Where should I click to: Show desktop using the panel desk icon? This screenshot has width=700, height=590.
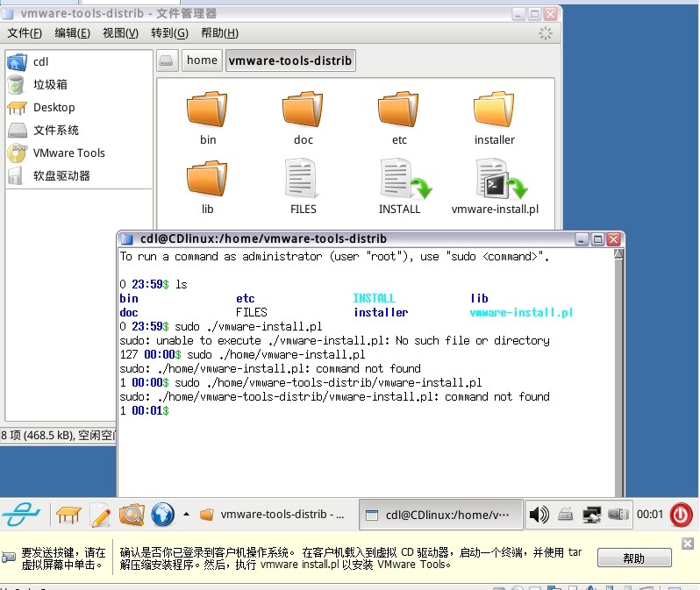(x=68, y=515)
